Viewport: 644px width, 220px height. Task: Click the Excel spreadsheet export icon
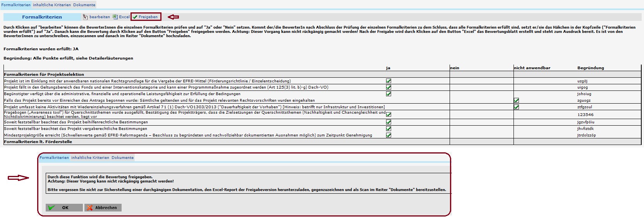tap(115, 17)
